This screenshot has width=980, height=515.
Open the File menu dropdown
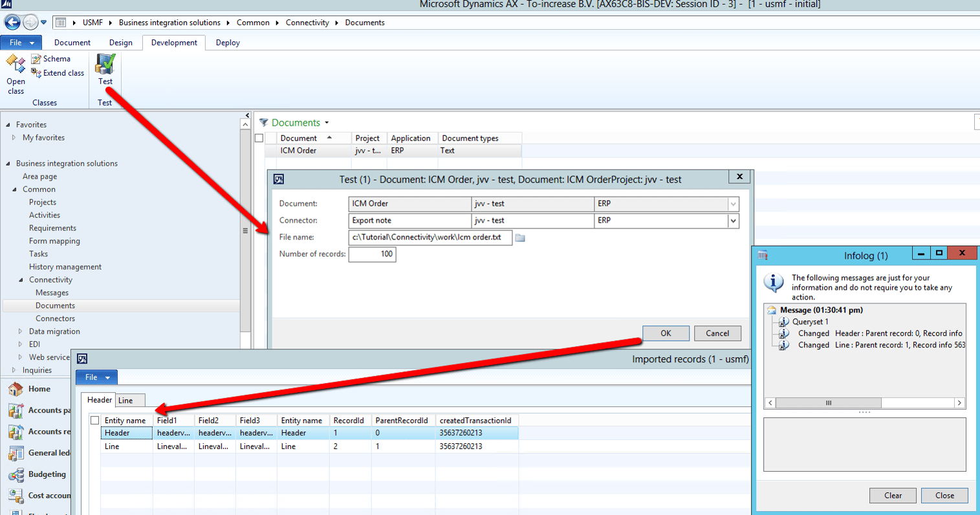pyautogui.click(x=21, y=43)
